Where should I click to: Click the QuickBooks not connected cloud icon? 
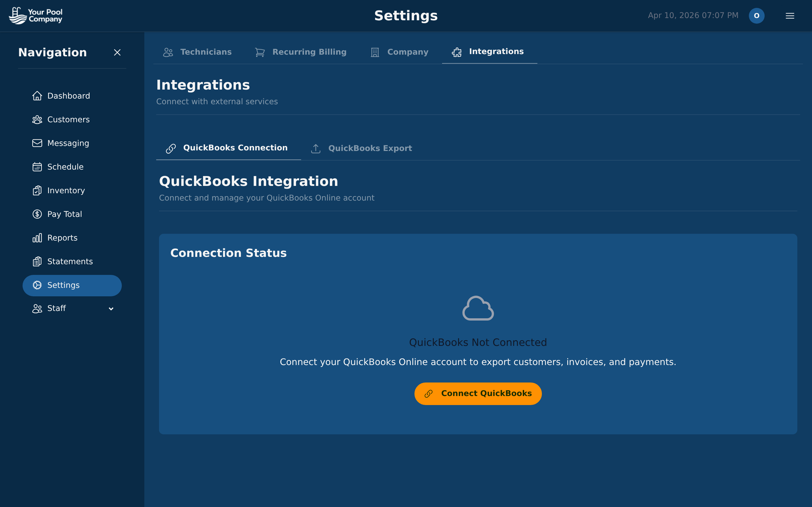tap(478, 308)
